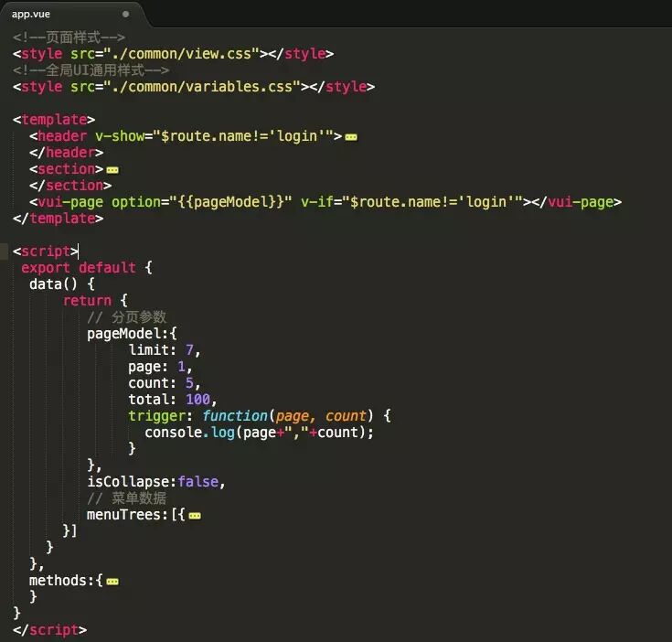Click the 全局UI通用样式 comment line
The width and height of the screenshot is (672, 642).
[91, 70]
